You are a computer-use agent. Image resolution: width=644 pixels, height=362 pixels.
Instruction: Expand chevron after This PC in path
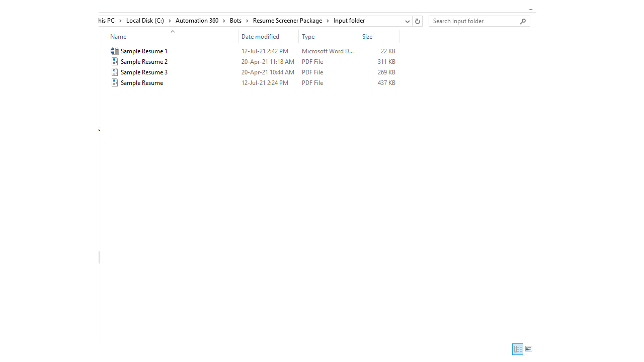coord(120,21)
